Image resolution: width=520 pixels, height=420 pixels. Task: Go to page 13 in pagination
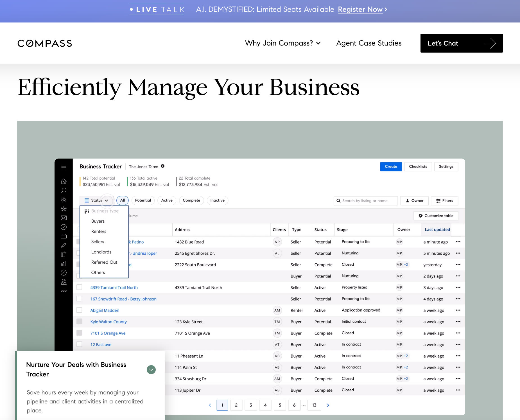314,405
